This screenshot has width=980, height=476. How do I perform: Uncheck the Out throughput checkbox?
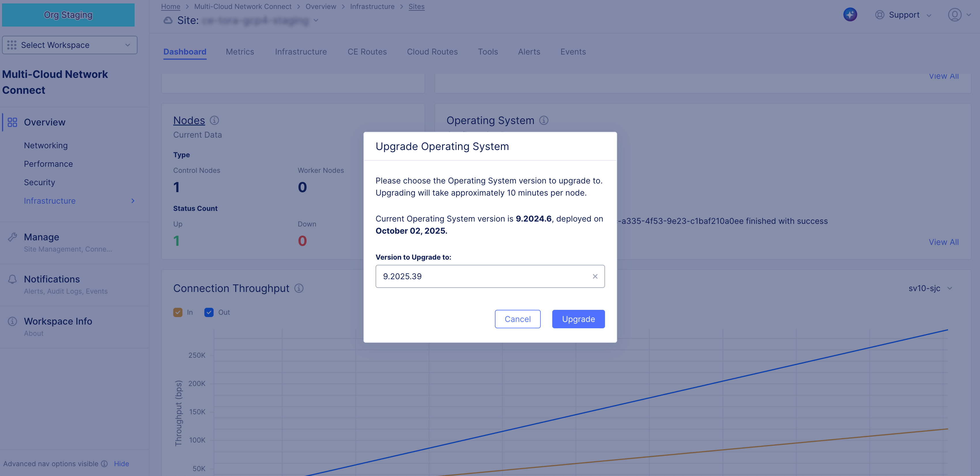pos(209,312)
